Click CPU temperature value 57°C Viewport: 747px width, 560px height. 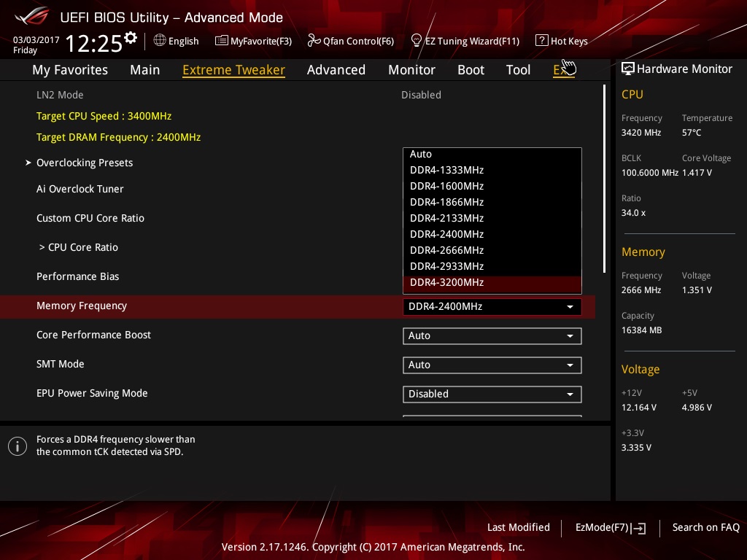coord(692,133)
